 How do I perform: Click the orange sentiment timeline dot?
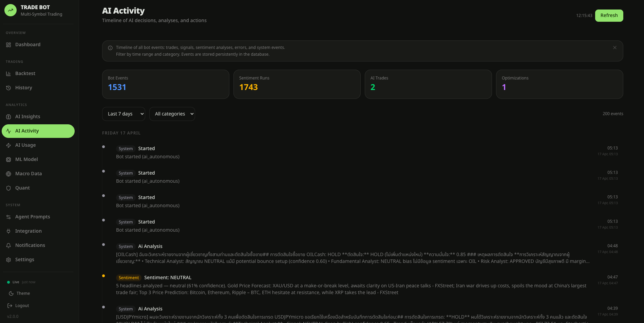pos(103,276)
